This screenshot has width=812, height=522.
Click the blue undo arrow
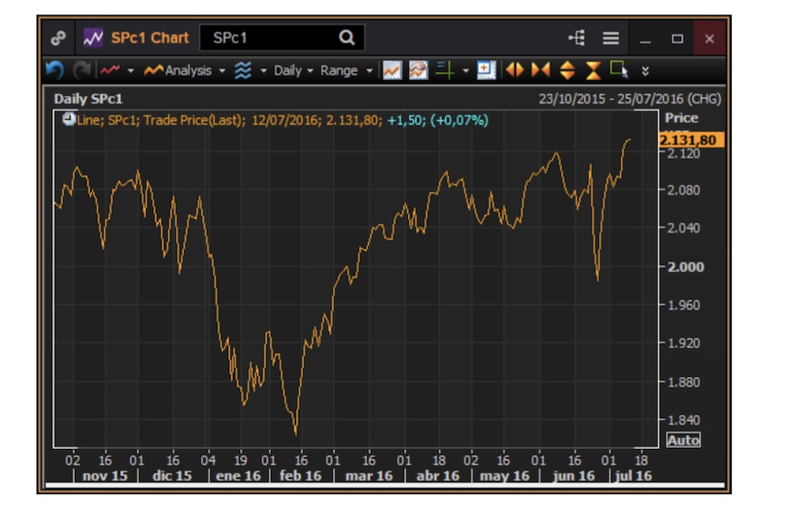pos(55,69)
